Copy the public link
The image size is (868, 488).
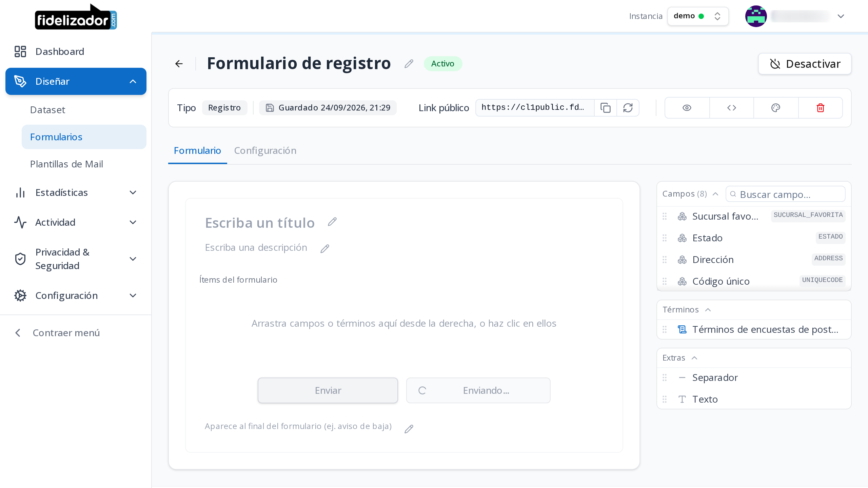[x=606, y=108]
